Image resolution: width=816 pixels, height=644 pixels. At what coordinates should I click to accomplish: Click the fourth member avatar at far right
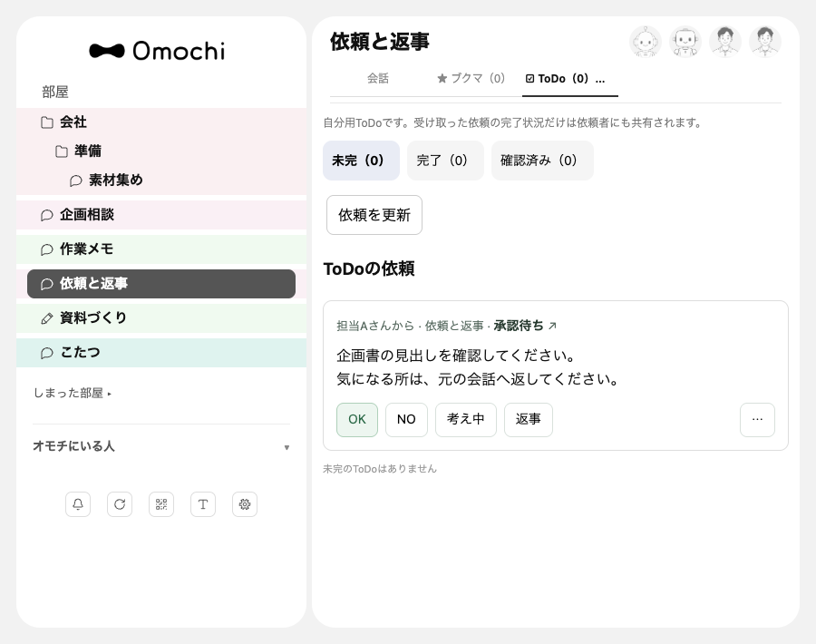[765, 42]
